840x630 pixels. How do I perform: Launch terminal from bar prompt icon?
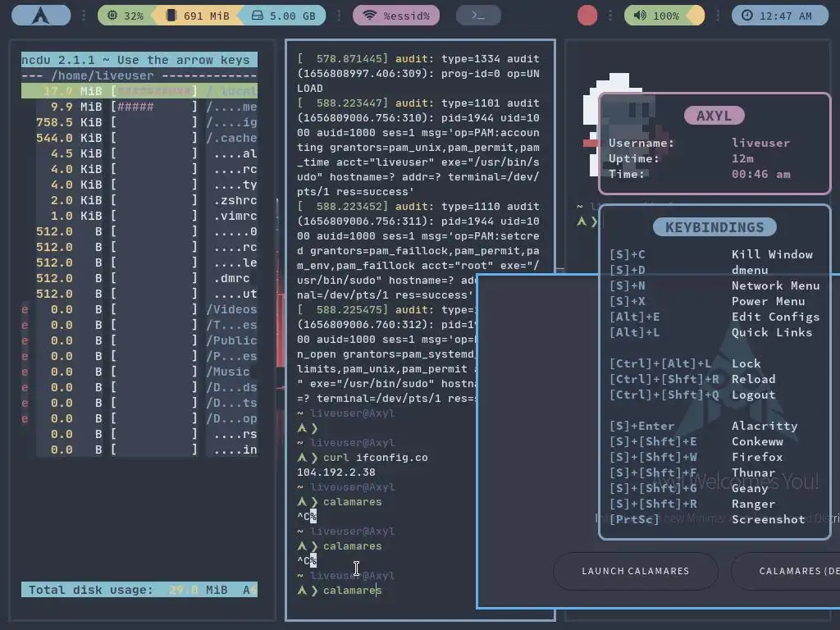tap(478, 16)
